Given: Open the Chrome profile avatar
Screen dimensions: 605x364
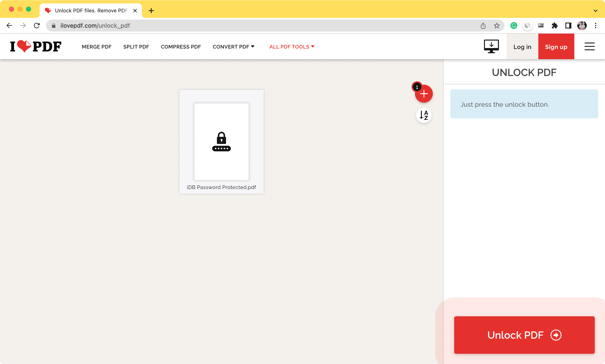Looking at the screenshot, I should pos(582,26).
